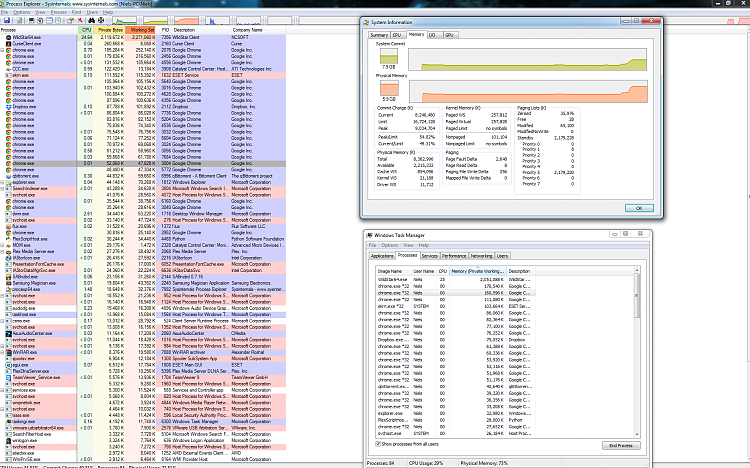Open the Users menu in Process Explorer

pyautogui.click(x=92, y=12)
